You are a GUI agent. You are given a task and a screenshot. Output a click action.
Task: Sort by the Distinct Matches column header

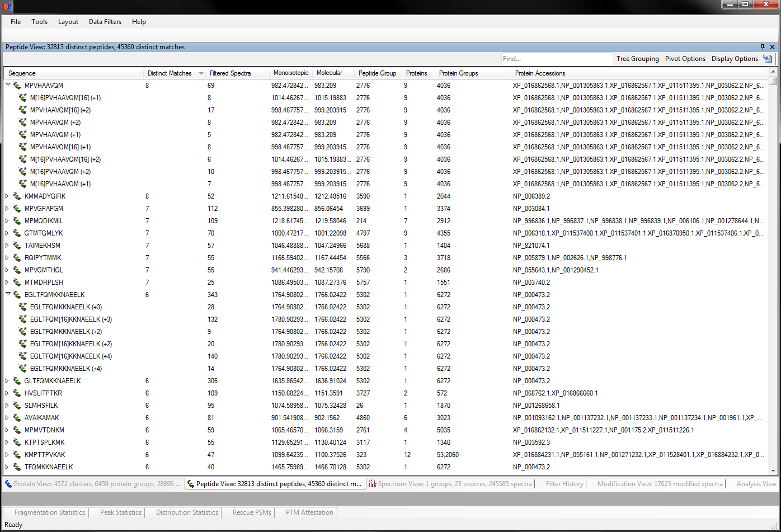click(x=175, y=73)
